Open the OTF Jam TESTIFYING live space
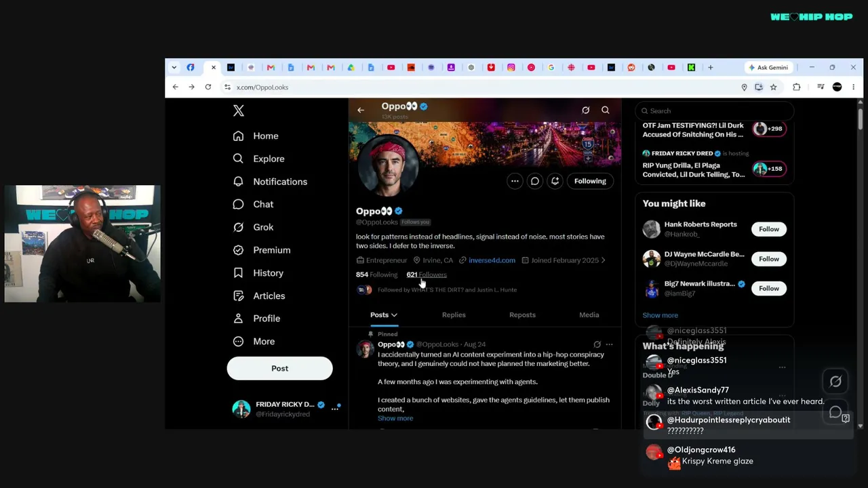The width and height of the screenshot is (868, 488). 715,130
